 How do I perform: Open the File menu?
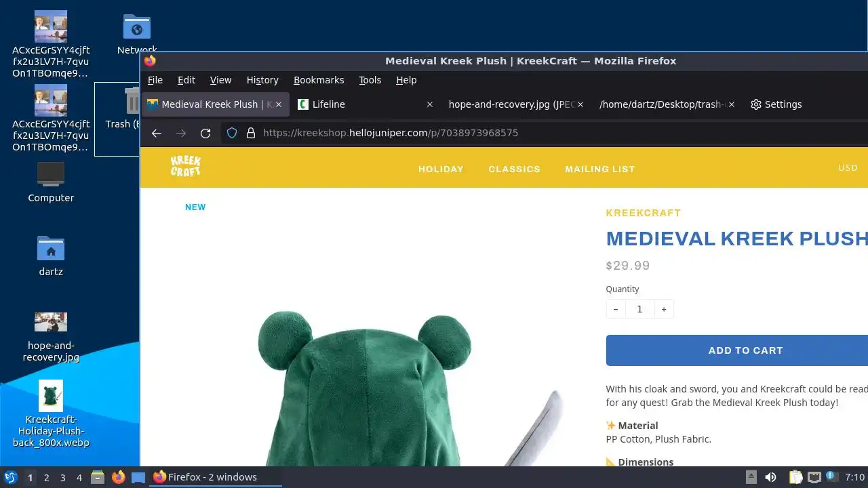click(x=155, y=80)
